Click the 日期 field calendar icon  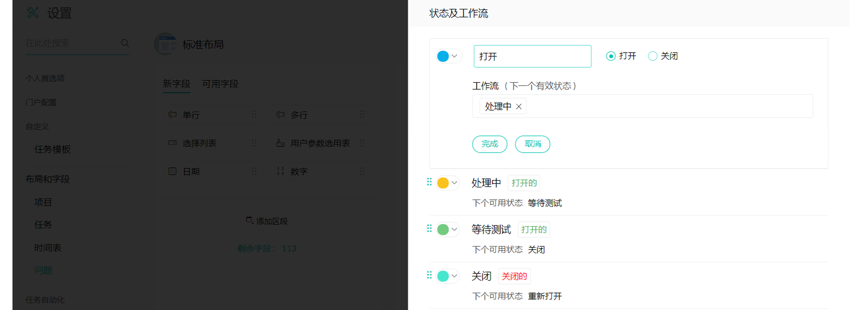tap(173, 171)
